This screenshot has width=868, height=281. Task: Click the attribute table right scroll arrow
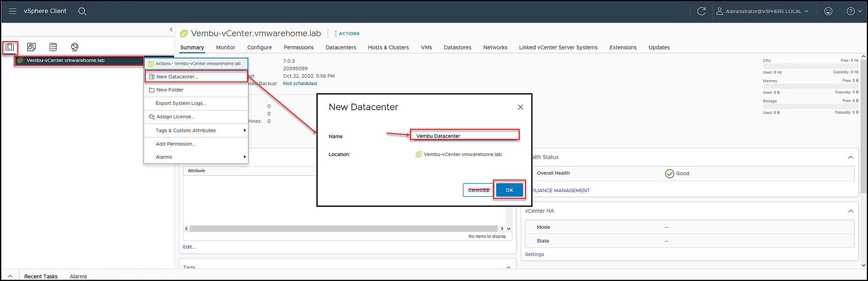(x=502, y=229)
